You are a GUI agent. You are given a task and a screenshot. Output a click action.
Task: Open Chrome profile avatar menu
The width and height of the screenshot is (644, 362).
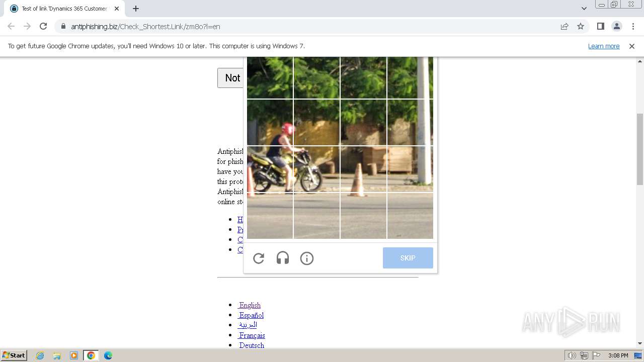click(617, 26)
